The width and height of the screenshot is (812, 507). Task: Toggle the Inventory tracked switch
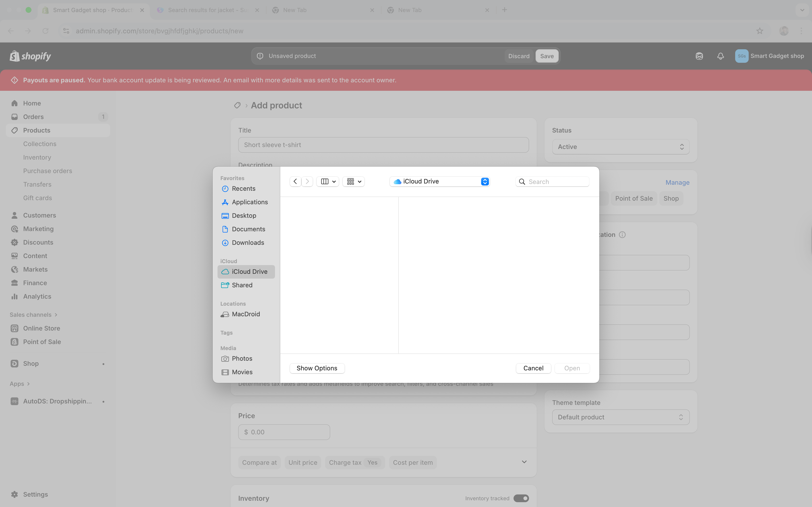(521, 498)
